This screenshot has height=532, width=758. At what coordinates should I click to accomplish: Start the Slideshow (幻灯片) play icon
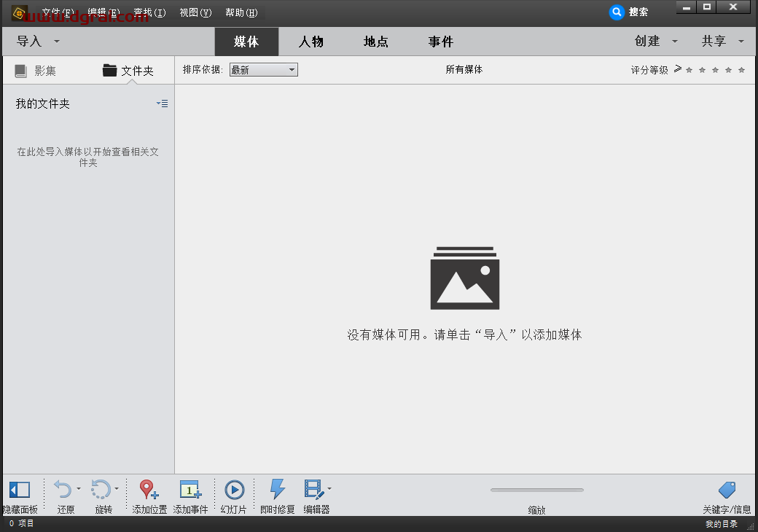click(234, 490)
